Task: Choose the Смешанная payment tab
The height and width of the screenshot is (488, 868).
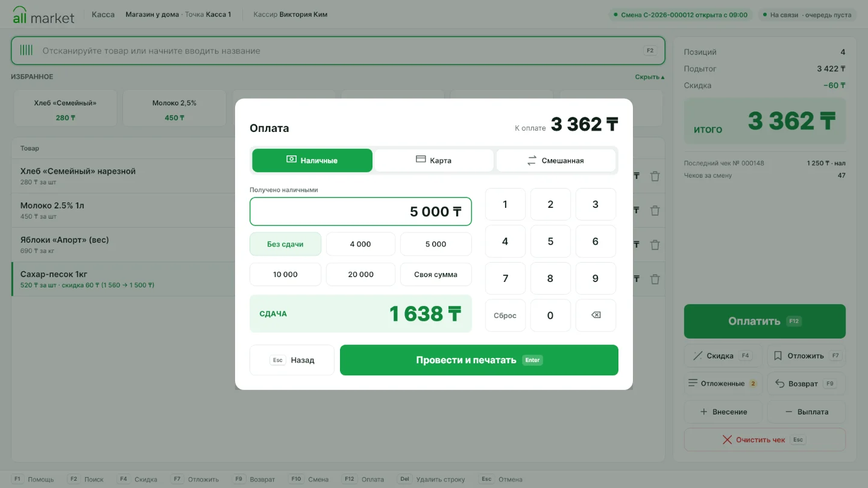Action: pyautogui.click(x=556, y=160)
